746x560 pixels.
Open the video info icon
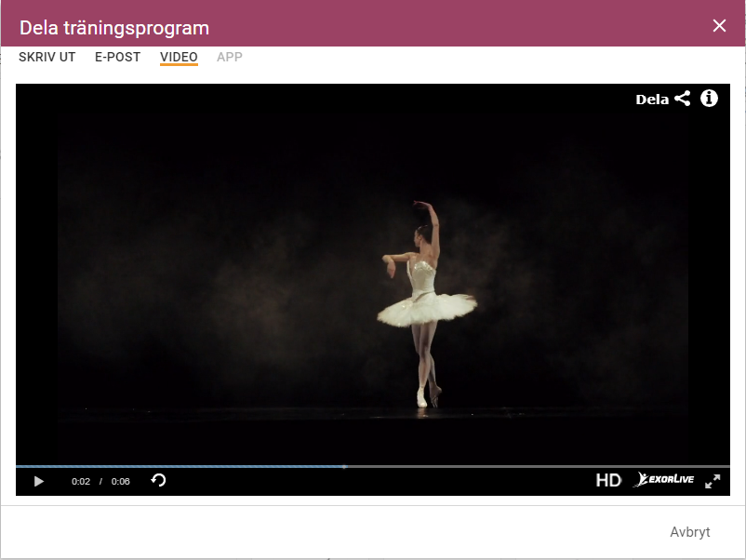[709, 99]
